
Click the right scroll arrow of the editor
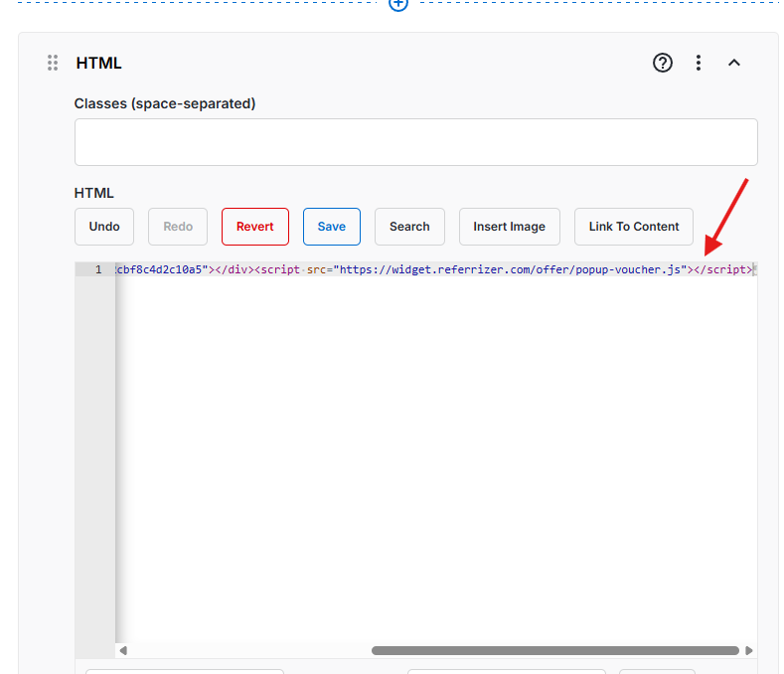click(x=748, y=651)
